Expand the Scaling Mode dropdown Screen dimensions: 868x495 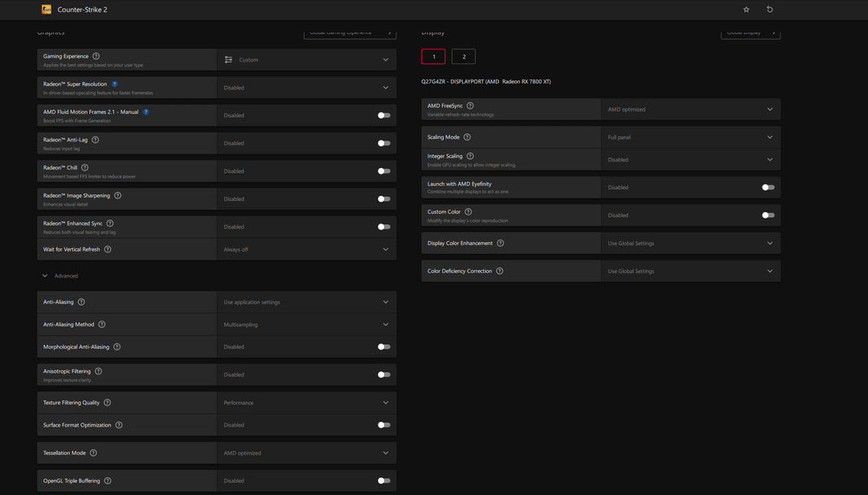tap(690, 137)
